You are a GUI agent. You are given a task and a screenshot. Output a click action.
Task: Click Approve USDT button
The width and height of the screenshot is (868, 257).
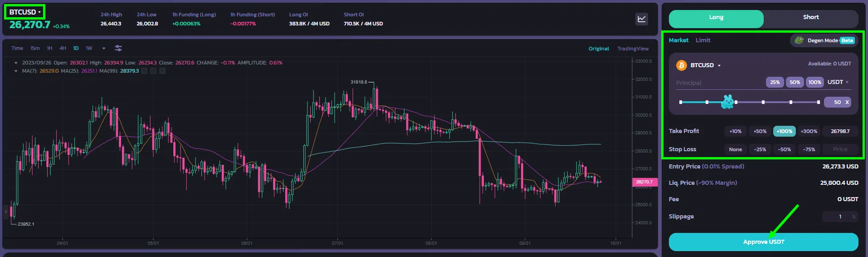point(764,242)
